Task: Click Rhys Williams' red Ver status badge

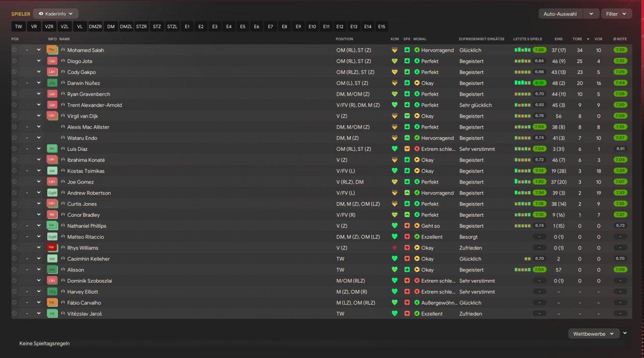Action: (x=52, y=248)
